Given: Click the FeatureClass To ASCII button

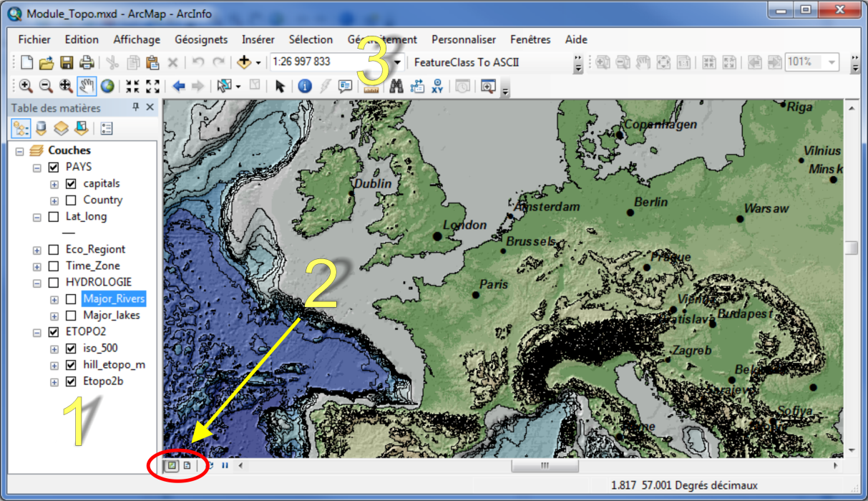Looking at the screenshot, I should point(466,62).
